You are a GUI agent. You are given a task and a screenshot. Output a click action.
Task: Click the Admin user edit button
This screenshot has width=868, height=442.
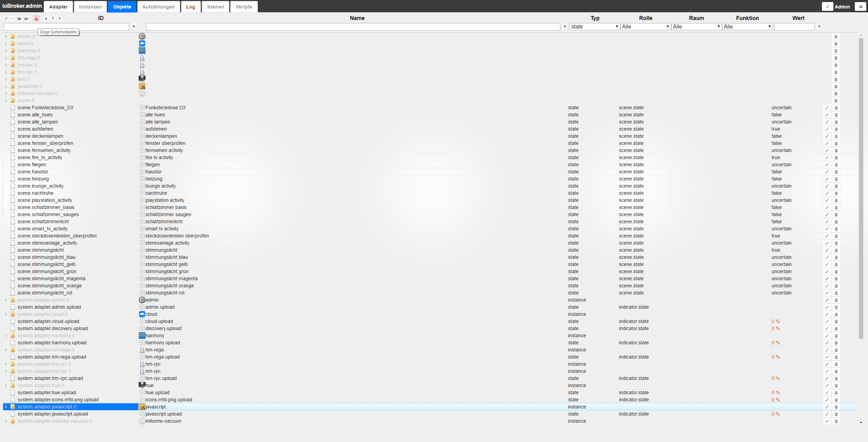pos(827,7)
